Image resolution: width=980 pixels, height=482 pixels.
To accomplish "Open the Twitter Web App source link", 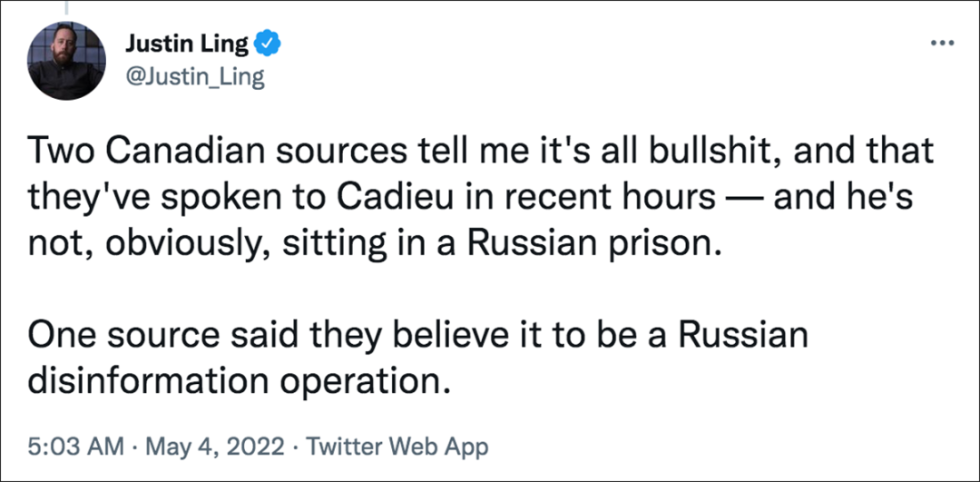I will 397,447.
